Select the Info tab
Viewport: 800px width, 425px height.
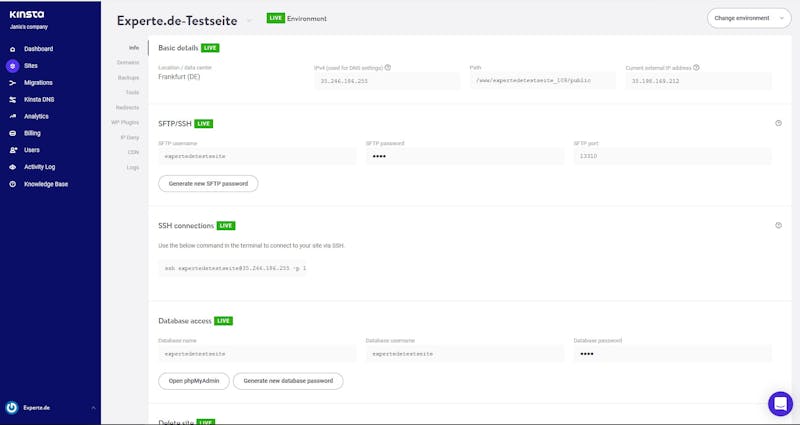[134, 47]
